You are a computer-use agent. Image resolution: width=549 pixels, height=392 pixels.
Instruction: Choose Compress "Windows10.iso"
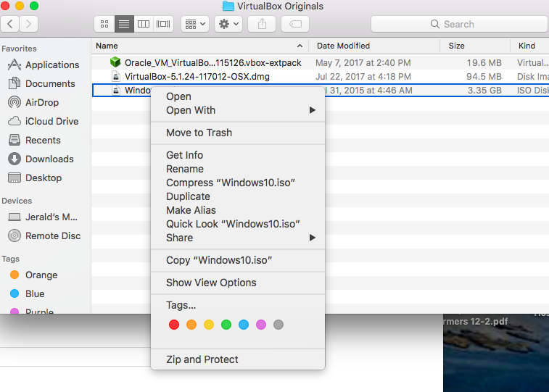pyautogui.click(x=238, y=183)
